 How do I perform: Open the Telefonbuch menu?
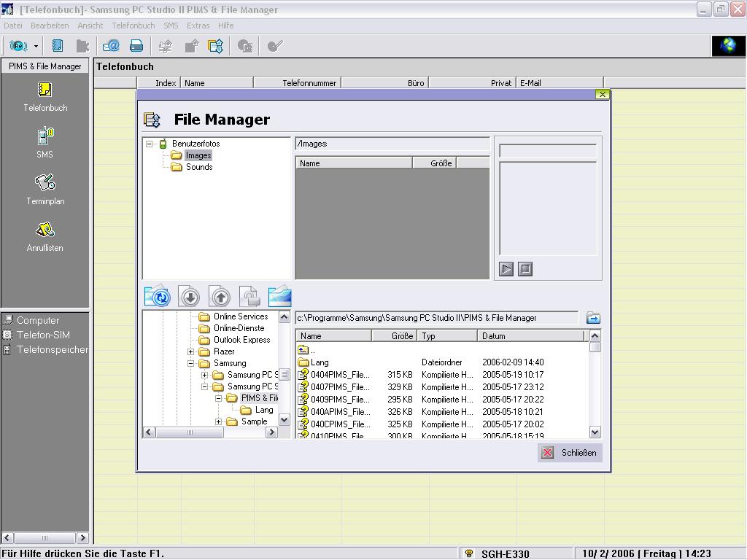[133, 26]
